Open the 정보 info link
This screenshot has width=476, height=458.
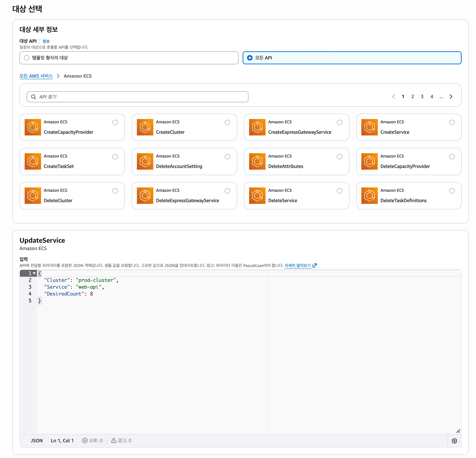[46, 41]
